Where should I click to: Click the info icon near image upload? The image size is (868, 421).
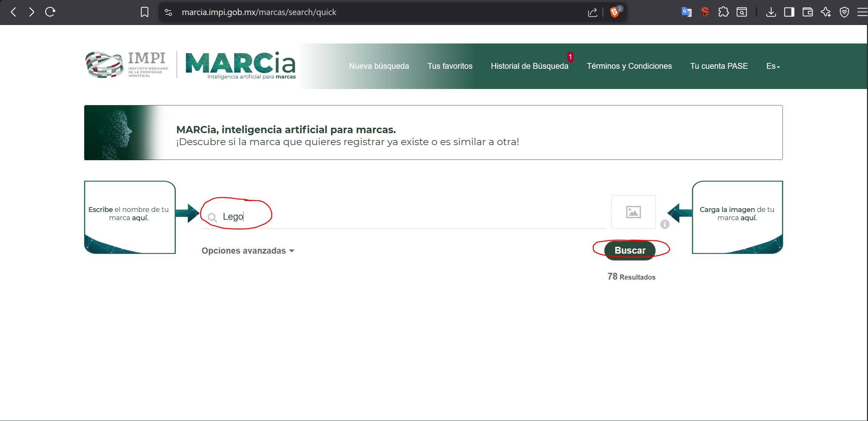tap(665, 225)
